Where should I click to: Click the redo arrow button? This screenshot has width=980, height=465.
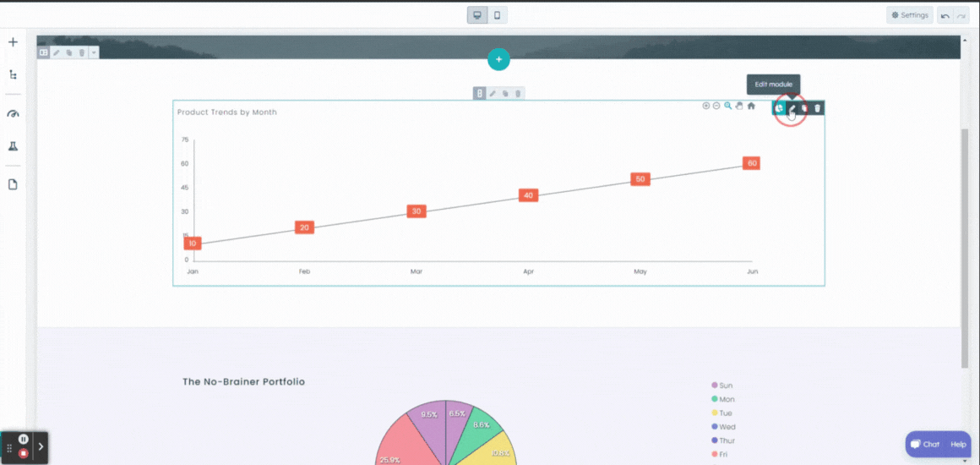tap(961, 16)
